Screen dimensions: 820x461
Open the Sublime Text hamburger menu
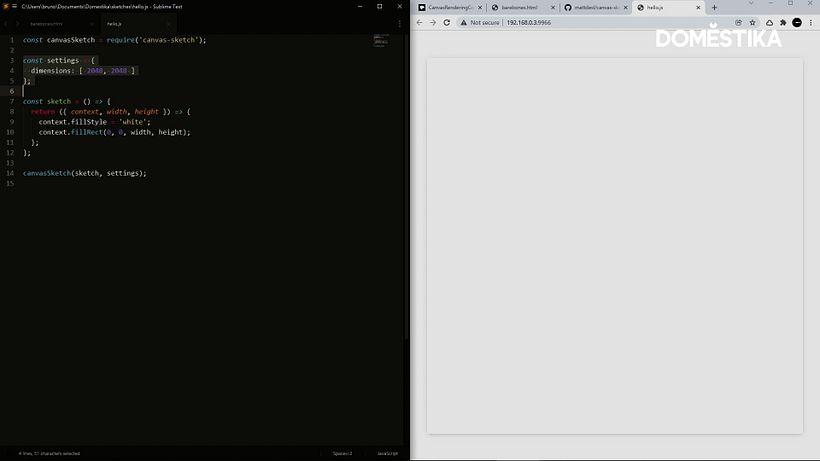15,6
